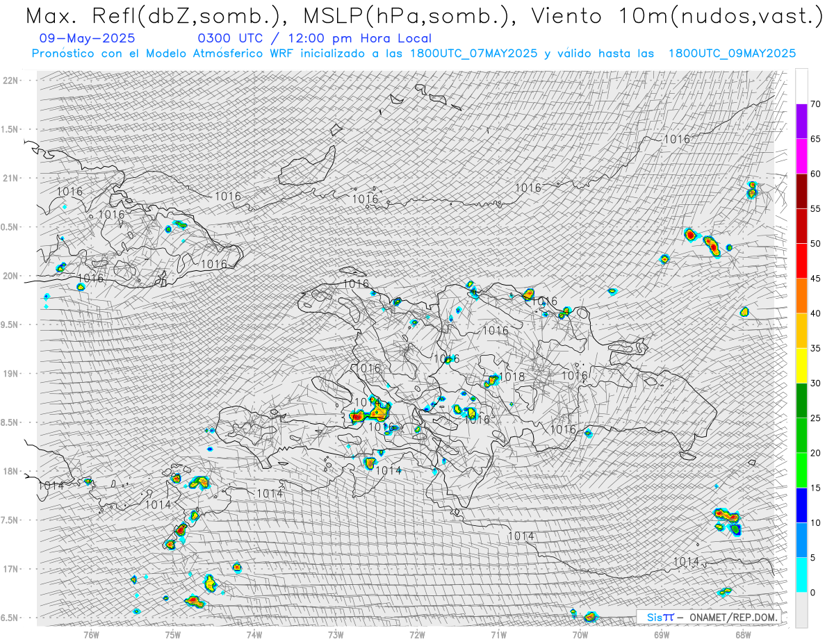
Task: Click the gold 35–40 dBZ colorbar segment
Action: [801, 331]
